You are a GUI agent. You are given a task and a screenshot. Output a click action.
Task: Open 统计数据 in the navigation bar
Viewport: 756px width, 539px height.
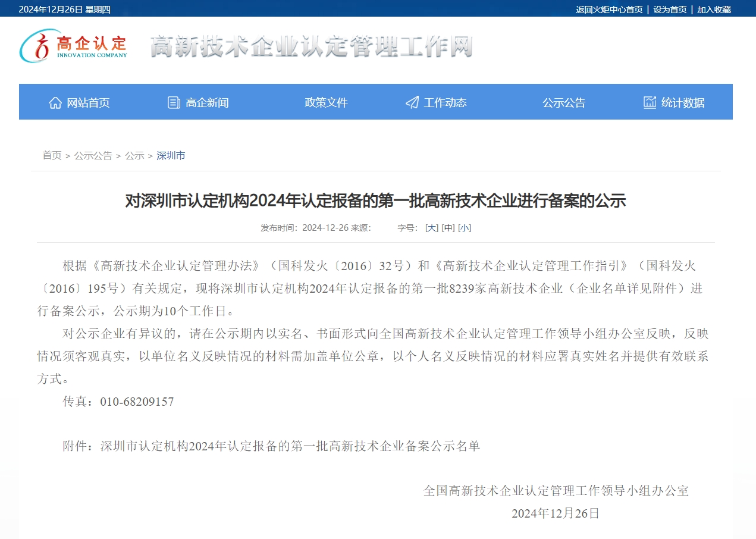click(x=683, y=102)
